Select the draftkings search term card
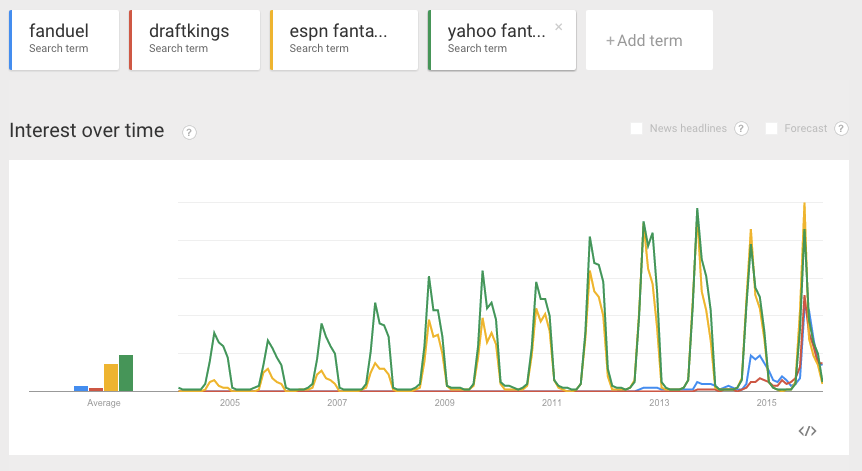The height and width of the screenshot is (471, 862). pyautogui.click(x=195, y=40)
